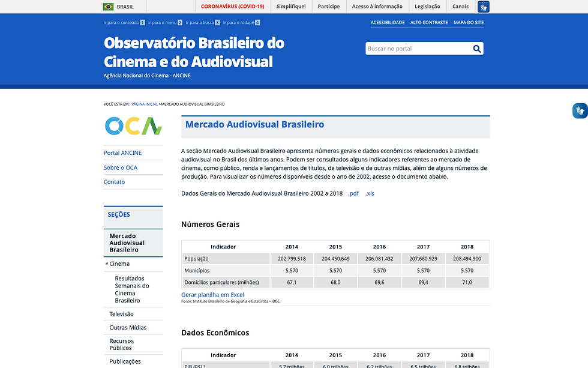The width and height of the screenshot is (588, 368).
Task: Open the Televisão section
Action: click(121, 314)
